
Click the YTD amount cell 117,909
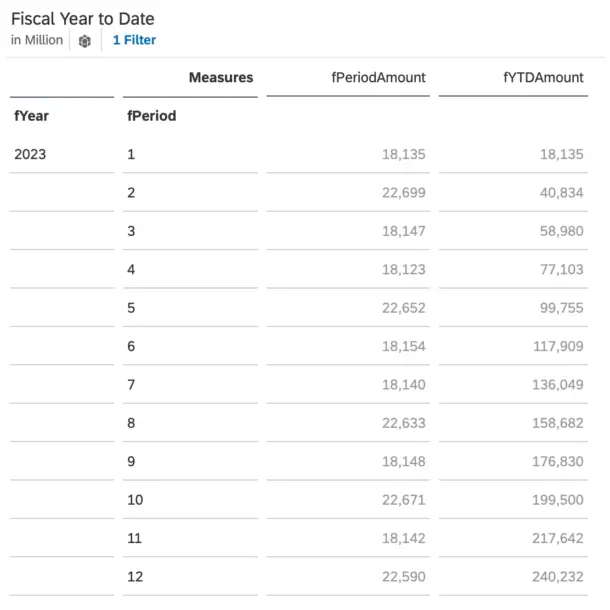(x=558, y=346)
